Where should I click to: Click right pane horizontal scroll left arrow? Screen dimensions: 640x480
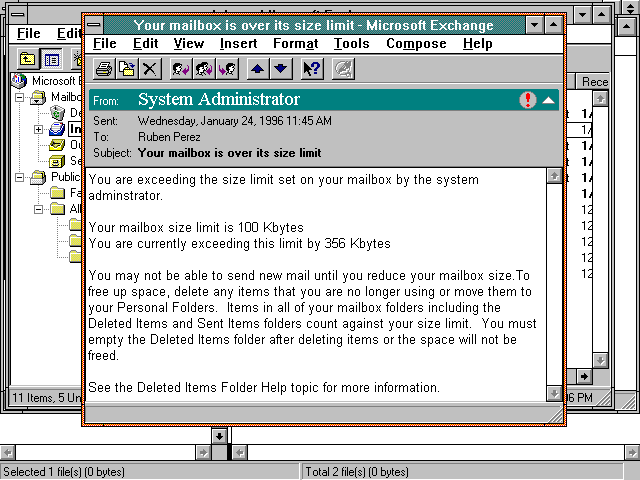pos(239,452)
